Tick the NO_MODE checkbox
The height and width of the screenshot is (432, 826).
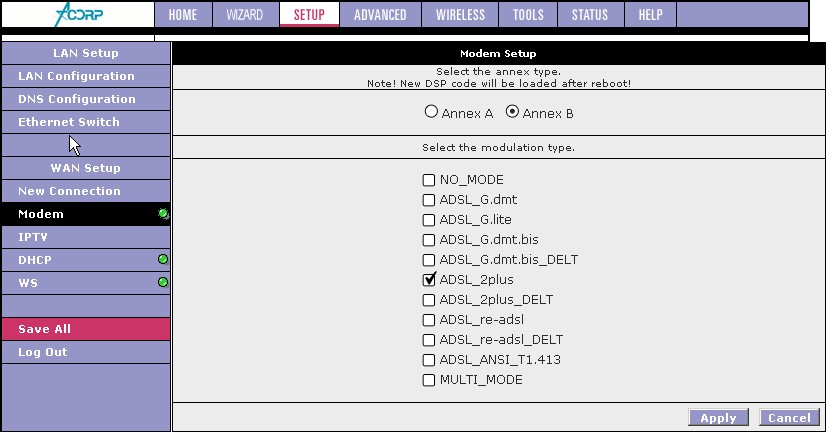(429, 180)
